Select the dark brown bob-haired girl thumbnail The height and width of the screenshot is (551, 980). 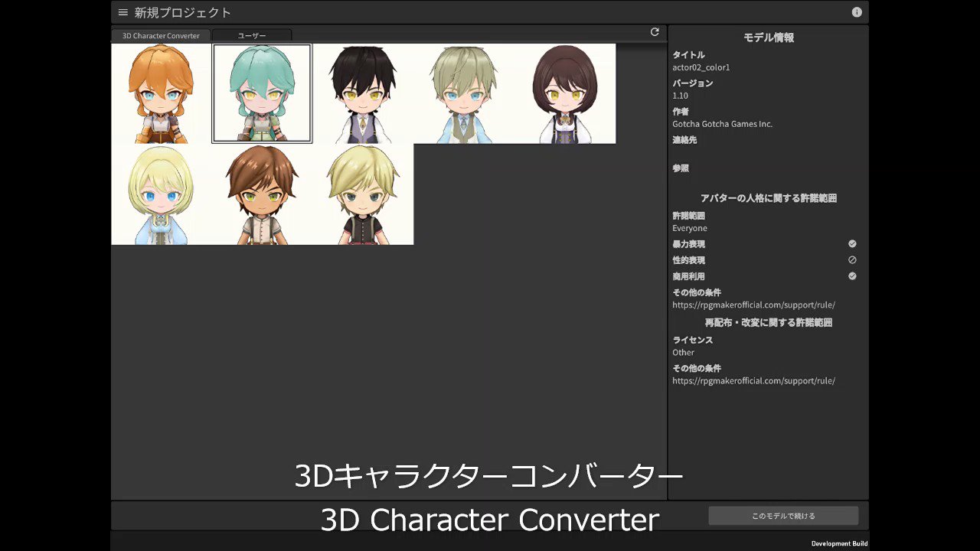click(565, 93)
